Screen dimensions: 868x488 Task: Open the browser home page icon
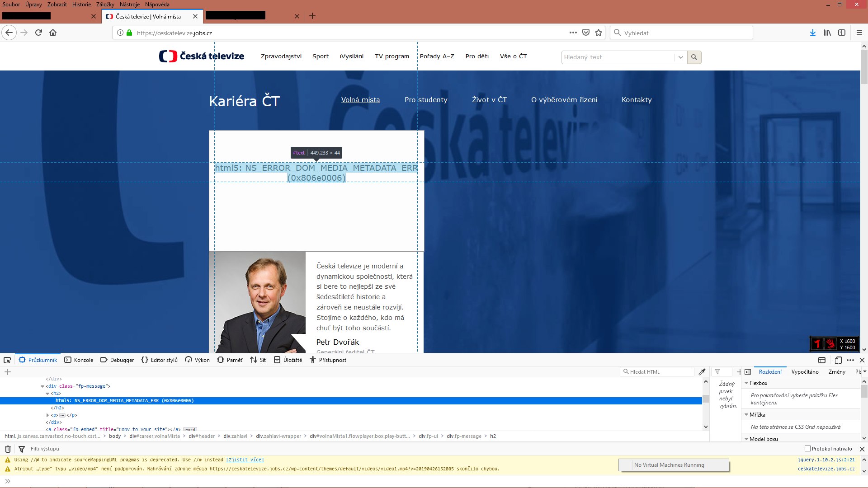[53, 33]
